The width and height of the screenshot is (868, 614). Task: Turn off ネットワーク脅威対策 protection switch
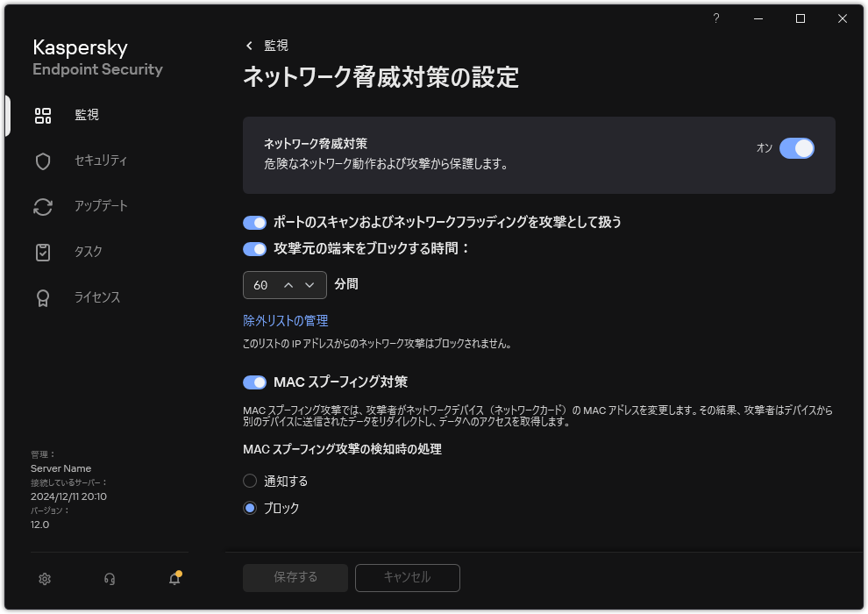[798, 149]
